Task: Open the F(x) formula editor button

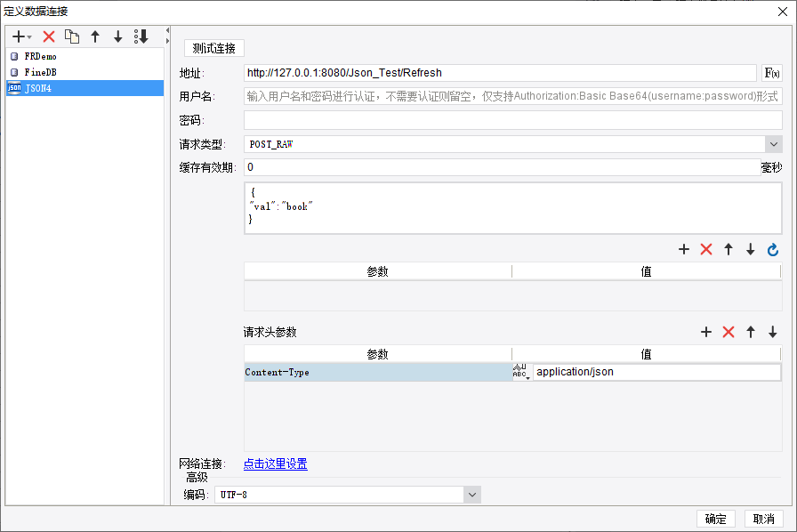Action: click(x=772, y=73)
